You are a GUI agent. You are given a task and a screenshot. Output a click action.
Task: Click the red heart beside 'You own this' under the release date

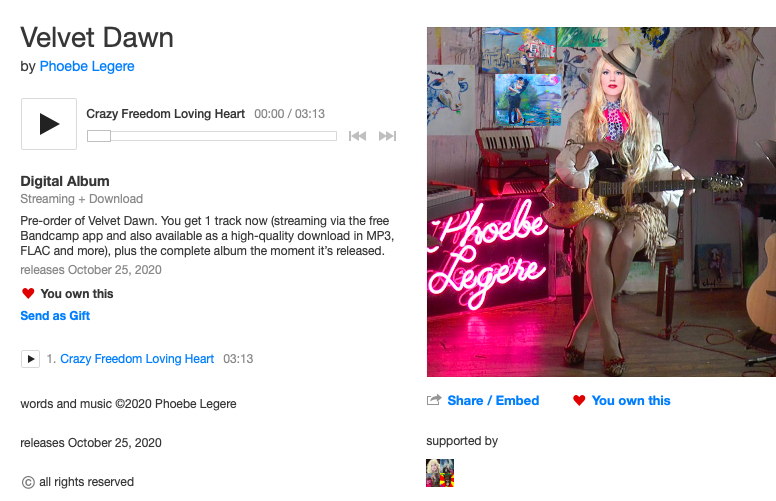click(28, 294)
